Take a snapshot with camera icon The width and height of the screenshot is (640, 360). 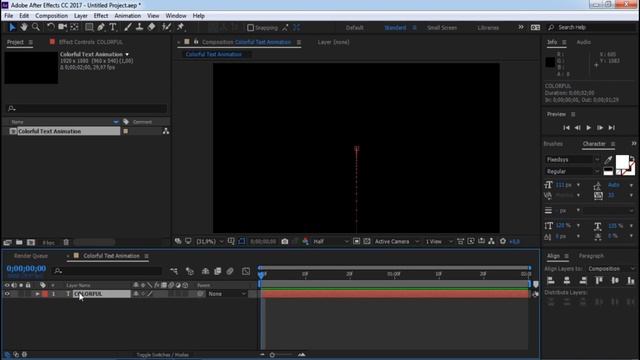point(285,242)
